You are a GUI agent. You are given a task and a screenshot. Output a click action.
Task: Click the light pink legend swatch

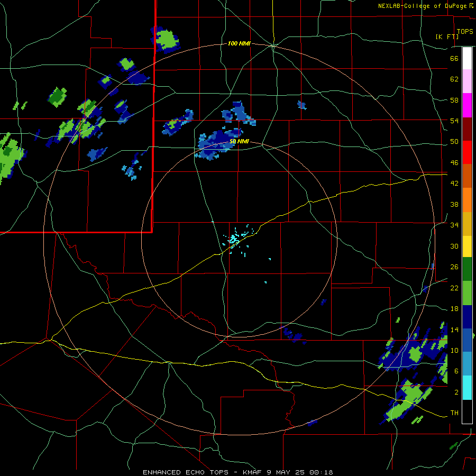tap(467, 81)
